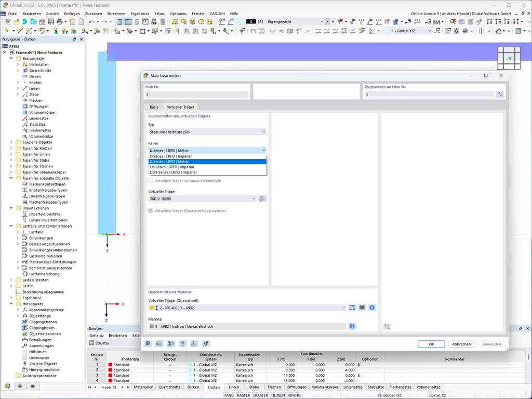Switch to the Virtueller Träger tab

(x=180, y=107)
